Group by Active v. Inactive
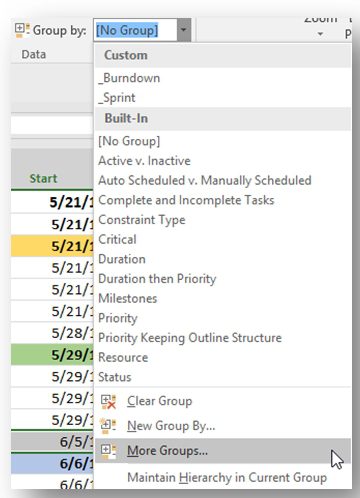This screenshot has width=360, height=498. (x=144, y=161)
